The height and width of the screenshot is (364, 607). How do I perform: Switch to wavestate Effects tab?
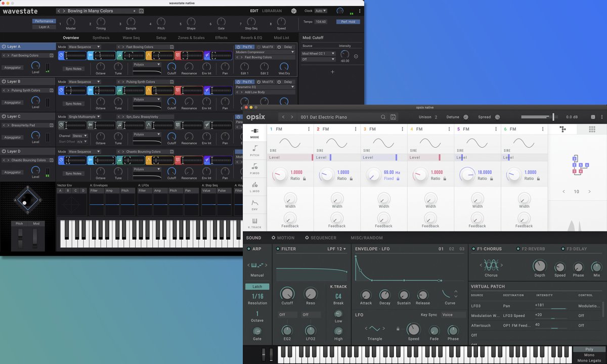[x=221, y=38]
